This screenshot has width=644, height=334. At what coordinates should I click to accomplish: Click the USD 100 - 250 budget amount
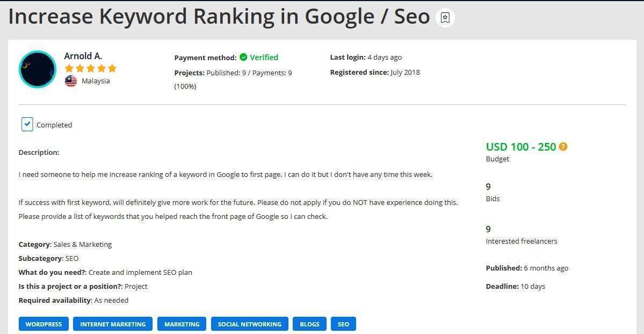[x=520, y=147]
